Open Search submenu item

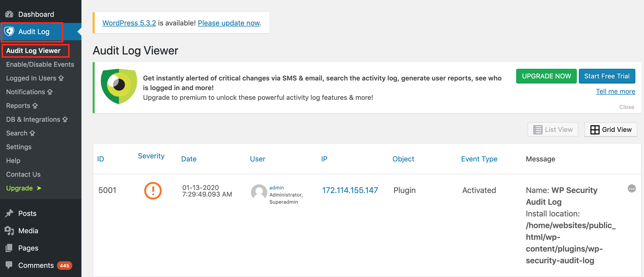click(x=17, y=133)
